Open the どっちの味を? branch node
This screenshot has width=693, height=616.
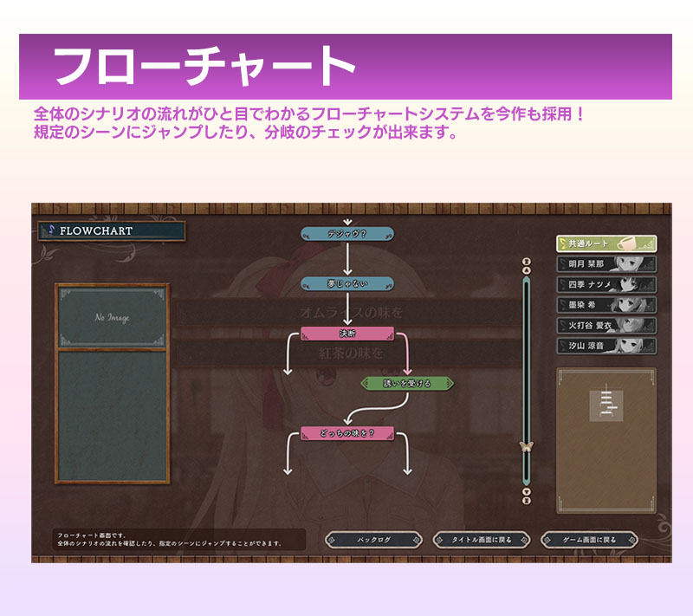tap(347, 432)
